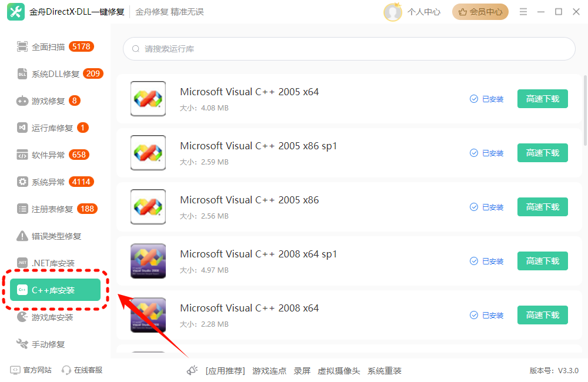Image resolution: width=588 pixels, height=382 pixels.
Task: Open recommended app 录屏
Action: [302, 371]
